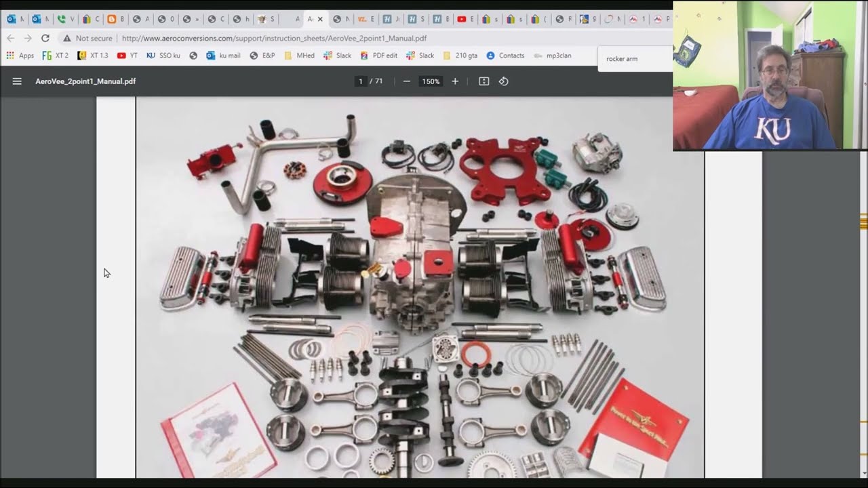The height and width of the screenshot is (488, 868).
Task: Open the PDF viewer sidebar menu icon
Action: 17,81
